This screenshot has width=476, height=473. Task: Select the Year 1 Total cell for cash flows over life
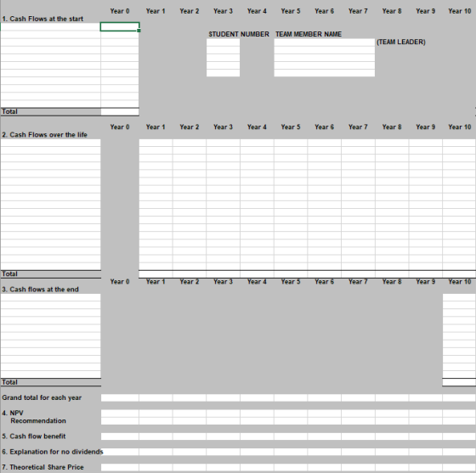156,273
